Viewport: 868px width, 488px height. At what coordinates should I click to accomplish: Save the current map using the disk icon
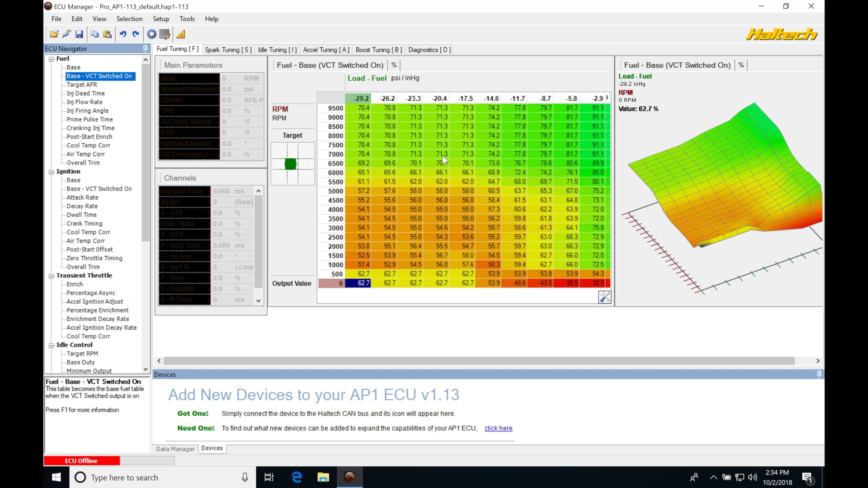click(80, 34)
